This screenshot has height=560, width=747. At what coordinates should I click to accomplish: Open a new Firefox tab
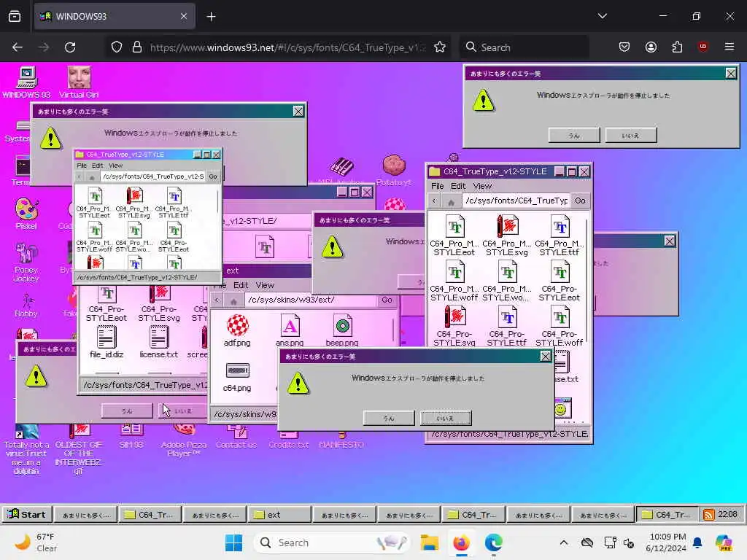point(211,17)
